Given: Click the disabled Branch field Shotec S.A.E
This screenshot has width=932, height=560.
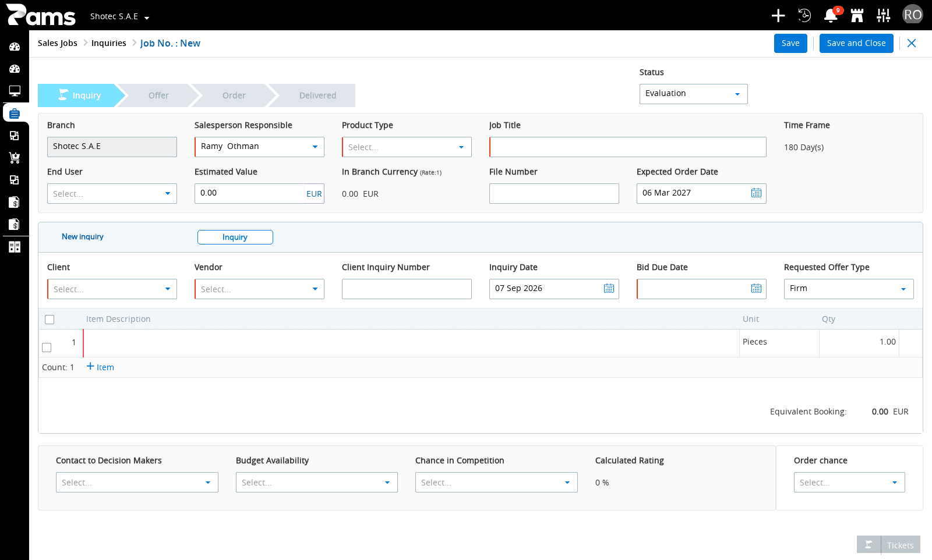Looking at the screenshot, I should click(x=112, y=147).
